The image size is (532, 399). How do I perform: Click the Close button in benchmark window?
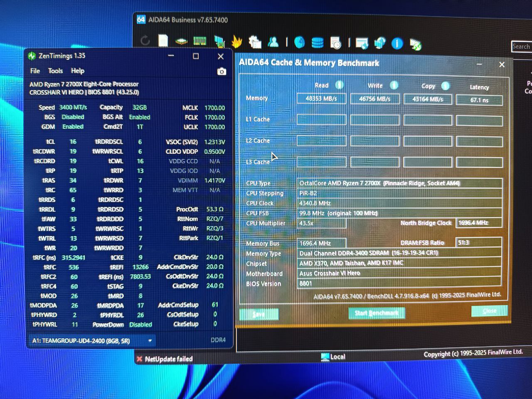click(489, 311)
